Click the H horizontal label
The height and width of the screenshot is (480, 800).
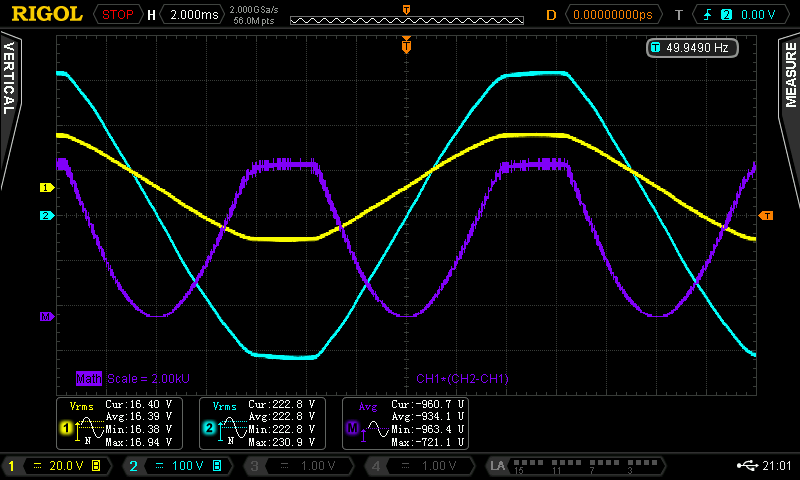point(151,15)
